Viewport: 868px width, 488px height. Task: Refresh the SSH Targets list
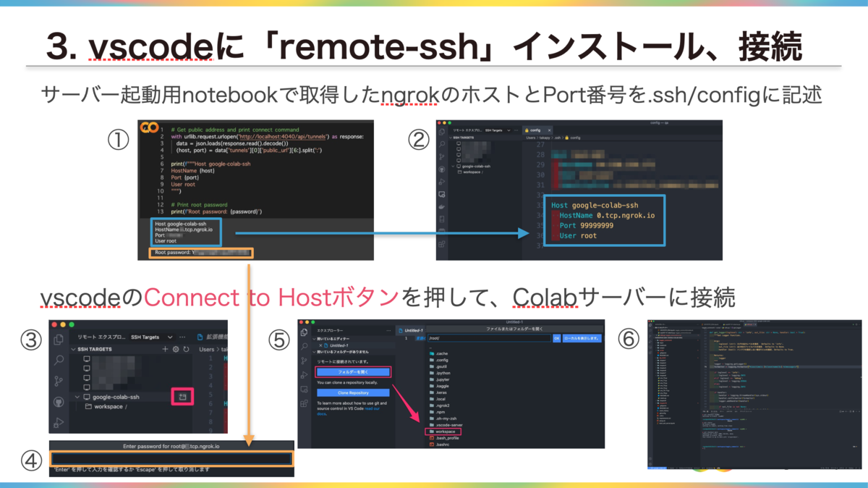pos(186,349)
